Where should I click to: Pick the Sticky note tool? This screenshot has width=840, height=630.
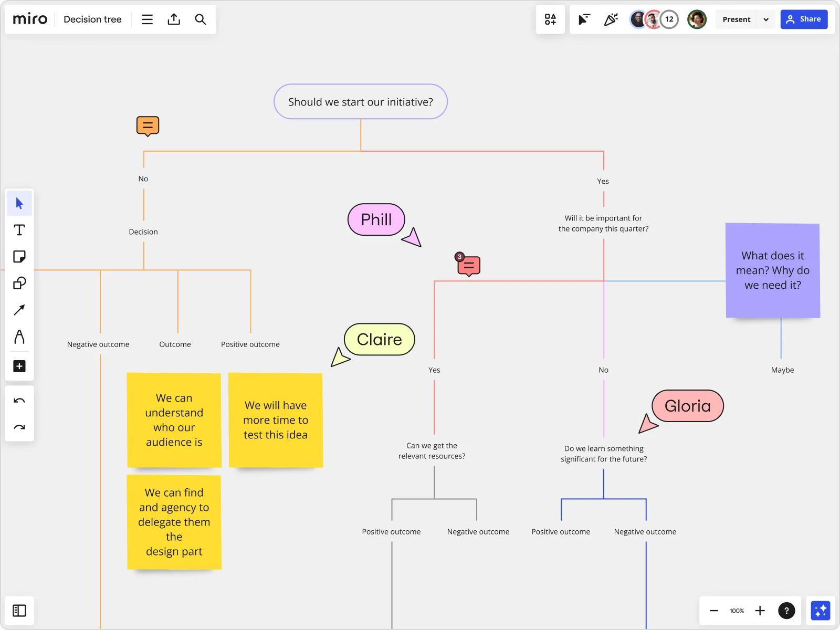(19, 257)
